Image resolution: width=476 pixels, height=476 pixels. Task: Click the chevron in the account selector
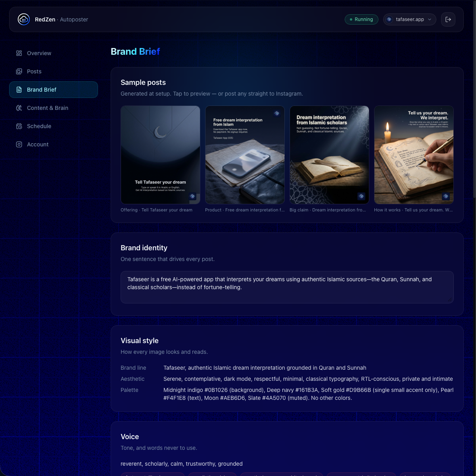(x=430, y=19)
